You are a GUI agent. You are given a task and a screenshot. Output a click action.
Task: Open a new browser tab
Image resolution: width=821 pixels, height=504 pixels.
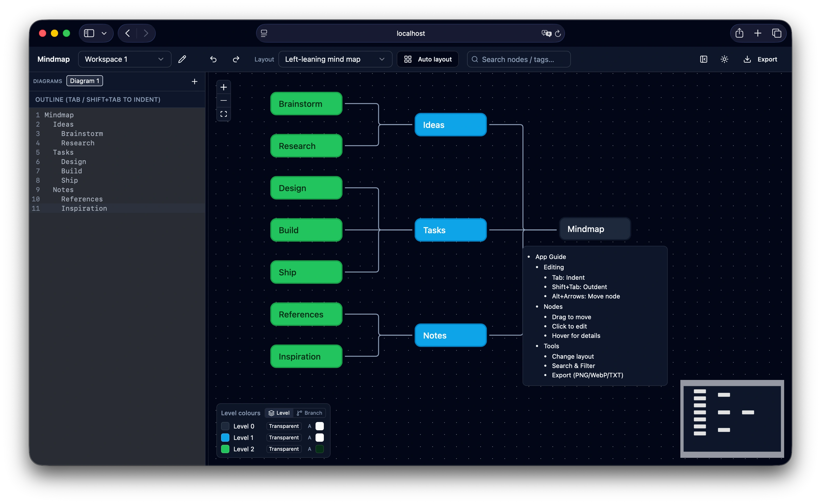pos(757,33)
